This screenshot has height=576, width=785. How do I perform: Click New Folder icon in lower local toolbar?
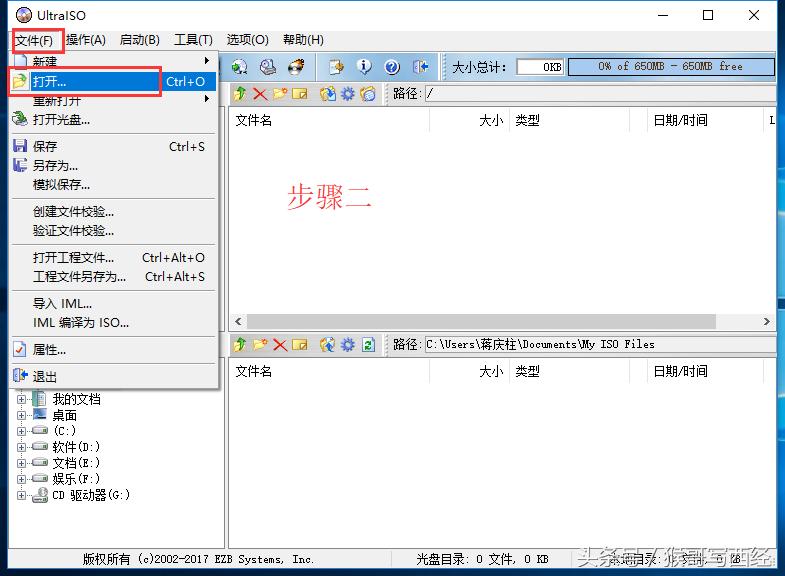[x=260, y=344]
